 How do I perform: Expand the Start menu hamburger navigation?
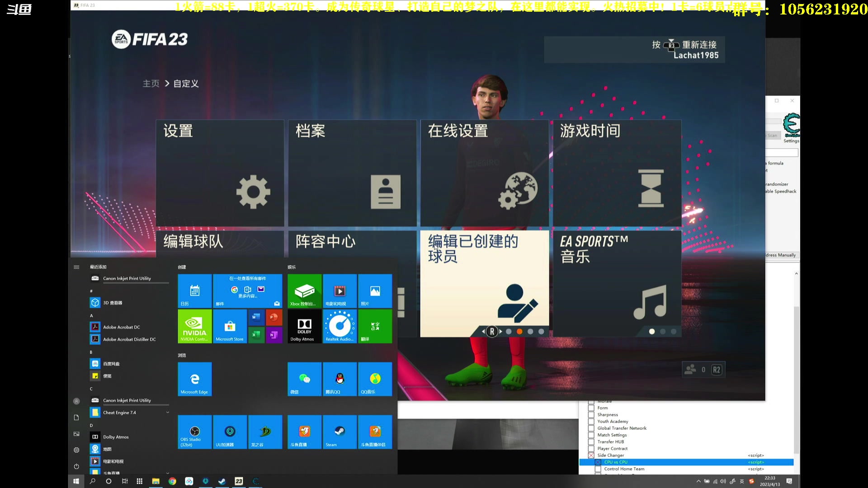[76, 267]
